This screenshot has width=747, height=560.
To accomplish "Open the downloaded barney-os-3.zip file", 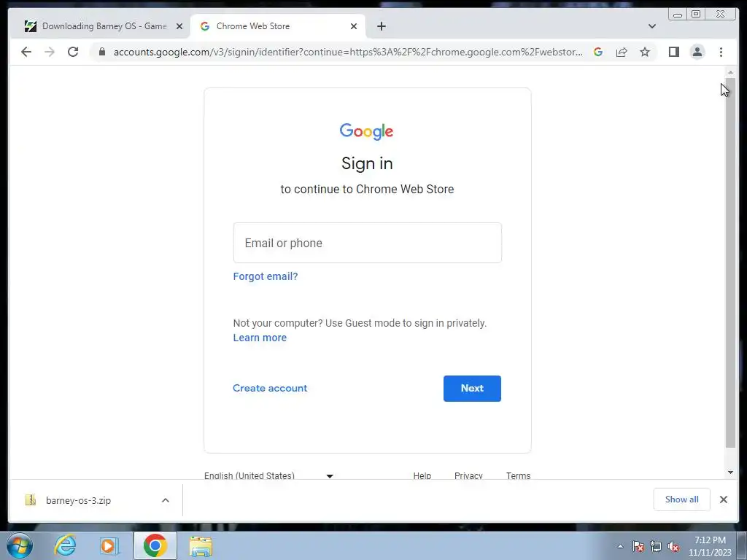I will coord(79,500).
